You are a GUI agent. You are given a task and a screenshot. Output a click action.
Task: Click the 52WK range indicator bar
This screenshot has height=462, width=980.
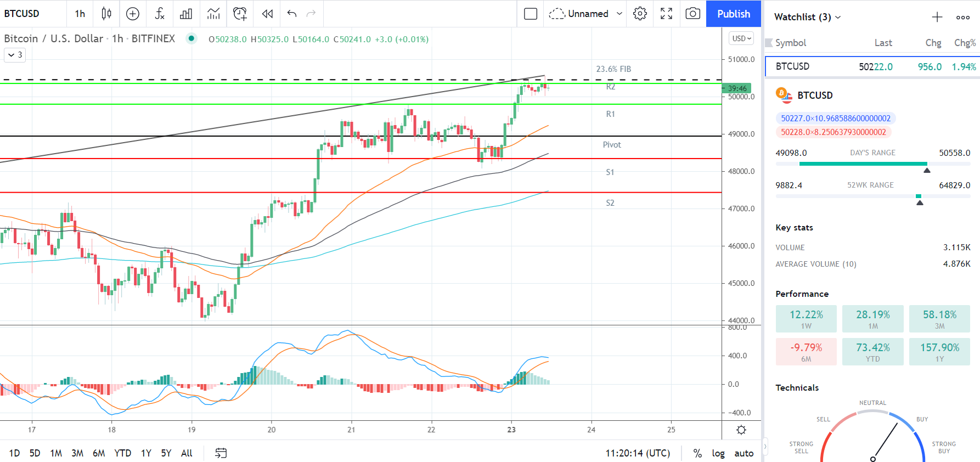pyautogui.click(x=873, y=196)
